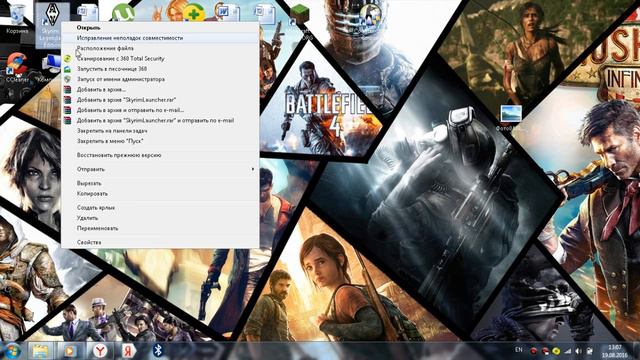Open the uTorrent desktop icon
Image resolution: width=640 pixels, height=360 pixels.
(124, 12)
